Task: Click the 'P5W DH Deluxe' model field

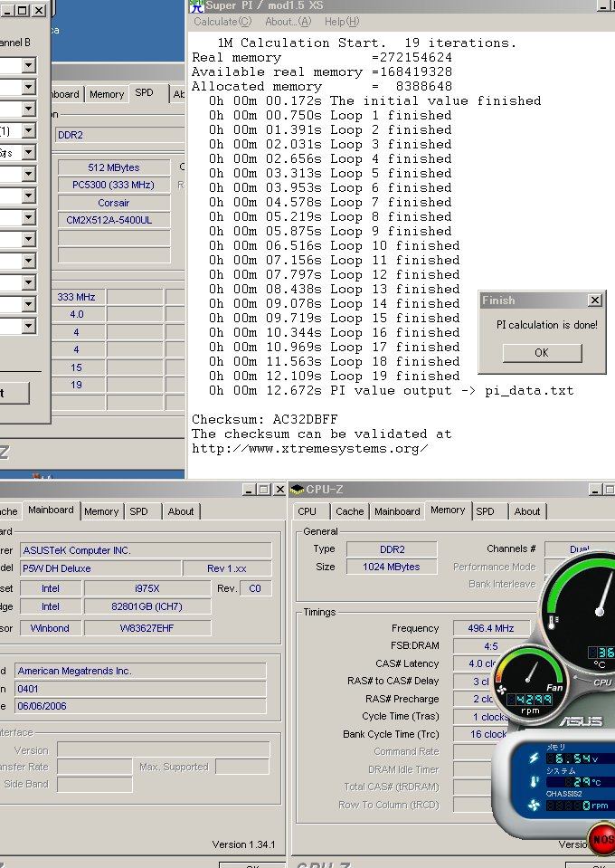Action: [100, 568]
